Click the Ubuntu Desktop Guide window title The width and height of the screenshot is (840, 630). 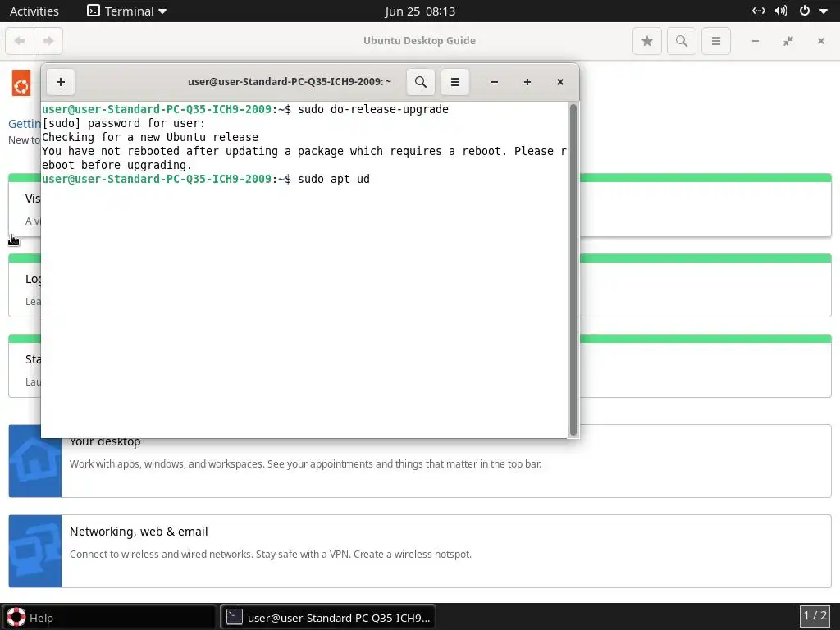coord(419,41)
